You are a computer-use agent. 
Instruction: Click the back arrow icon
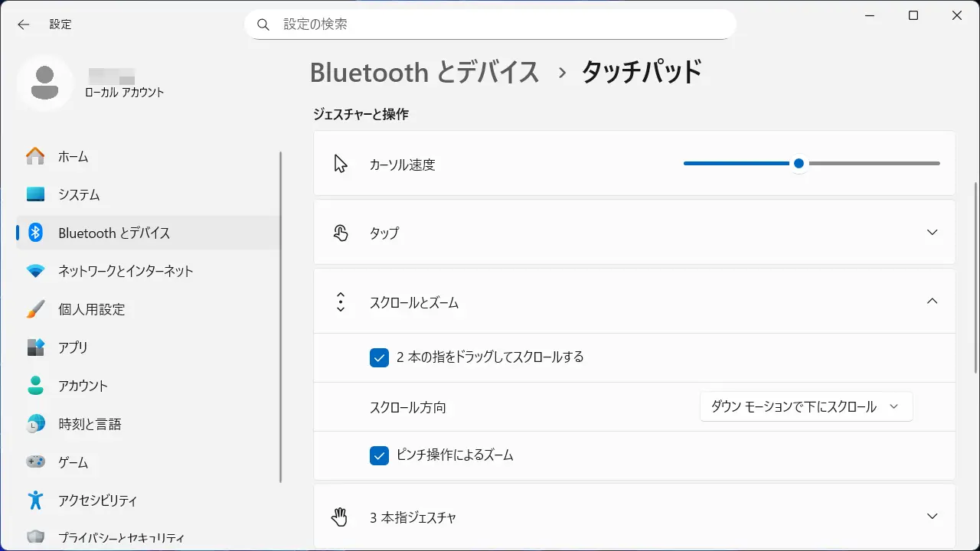click(x=24, y=24)
